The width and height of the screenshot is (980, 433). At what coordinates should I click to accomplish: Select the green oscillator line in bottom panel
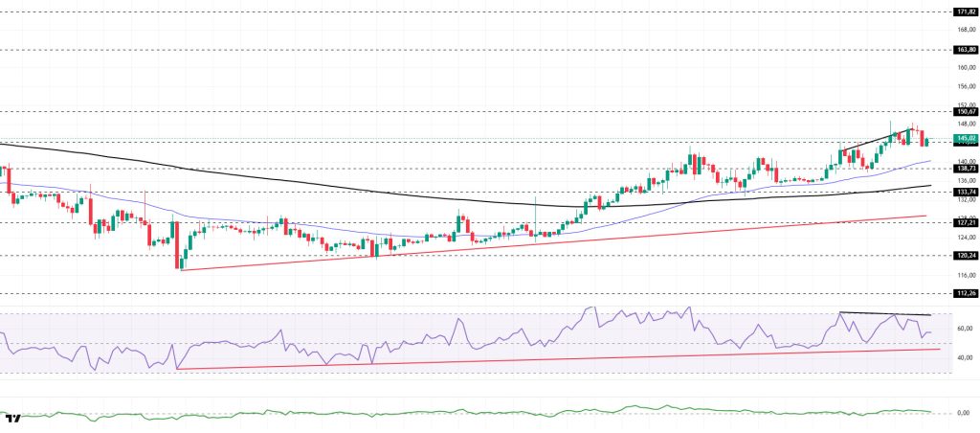pos(479,413)
